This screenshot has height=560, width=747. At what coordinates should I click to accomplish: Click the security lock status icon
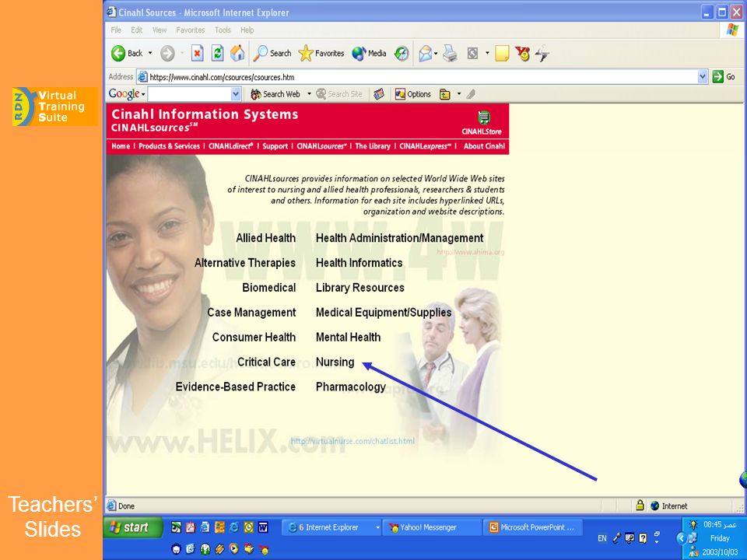(x=640, y=506)
